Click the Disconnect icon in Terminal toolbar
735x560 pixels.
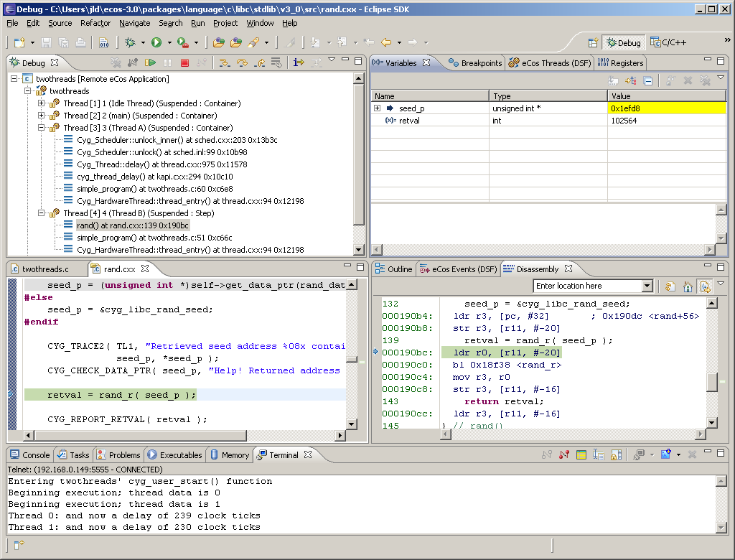tap(564, 454)
